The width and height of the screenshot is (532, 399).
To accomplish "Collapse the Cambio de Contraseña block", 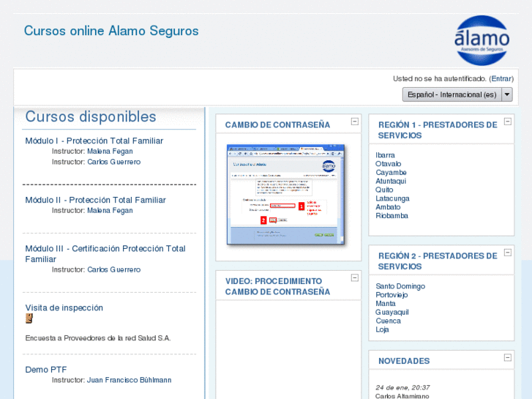I will coord(355,122).
